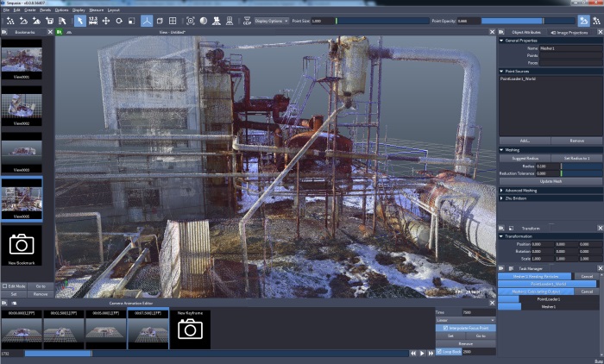Click the Suggest Radius button
The image size is (604, 364).
tap(525, 158)
